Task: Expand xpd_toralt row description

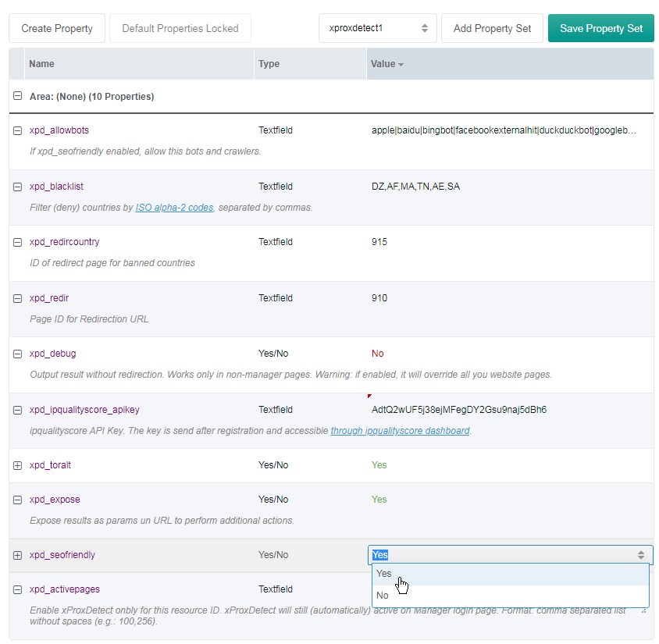Action: coord(17,465)
